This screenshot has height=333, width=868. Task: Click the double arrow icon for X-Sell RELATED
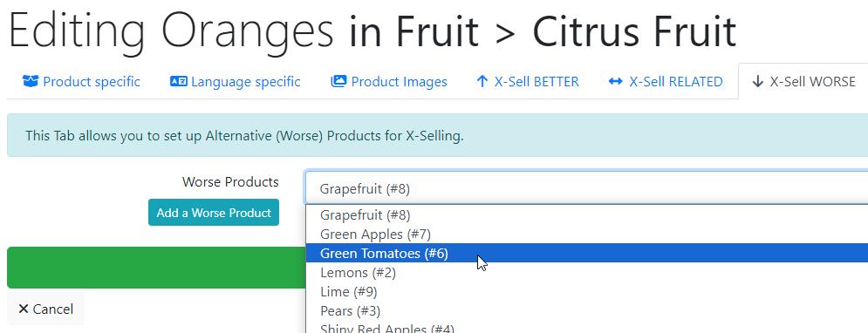point(615,82)
